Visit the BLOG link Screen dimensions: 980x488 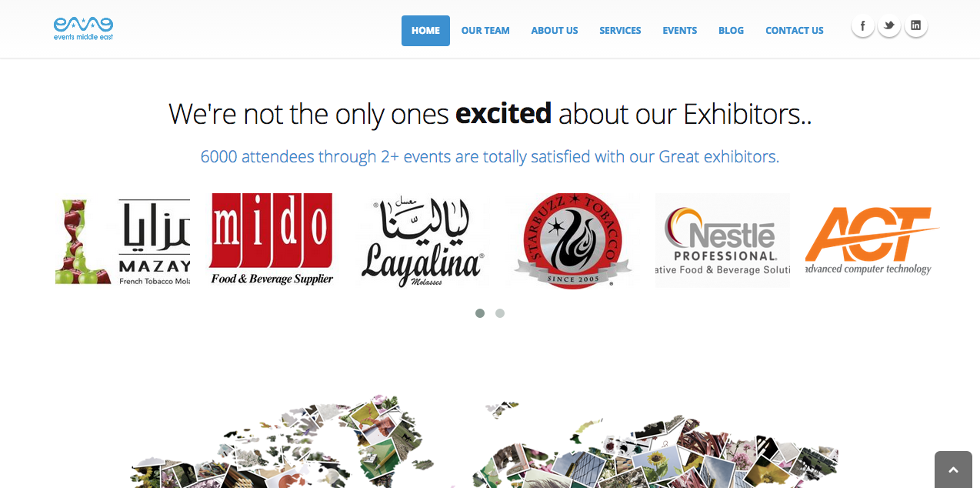(731, 31)
